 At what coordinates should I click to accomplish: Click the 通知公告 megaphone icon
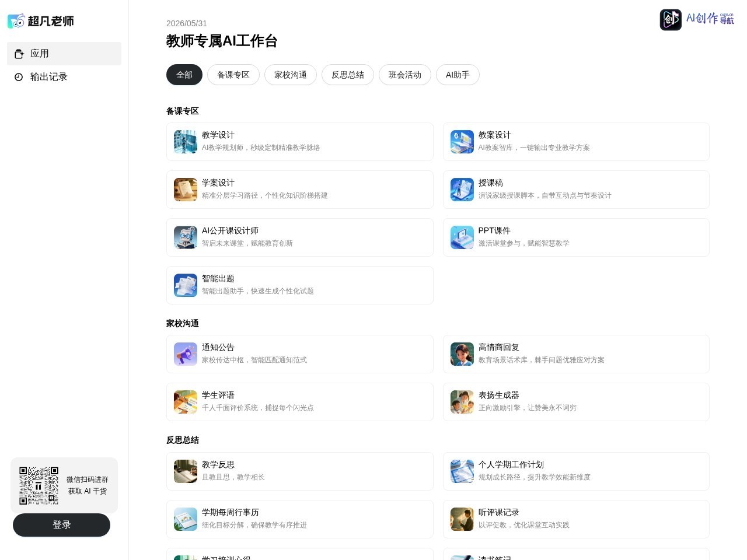coord(186,354)
